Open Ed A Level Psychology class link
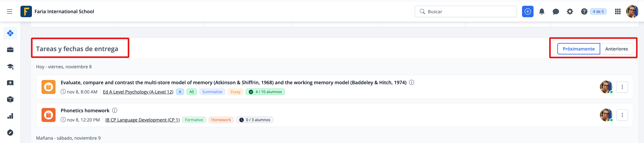This screenshot has width=644, height=143. click(x=138, y=92)
